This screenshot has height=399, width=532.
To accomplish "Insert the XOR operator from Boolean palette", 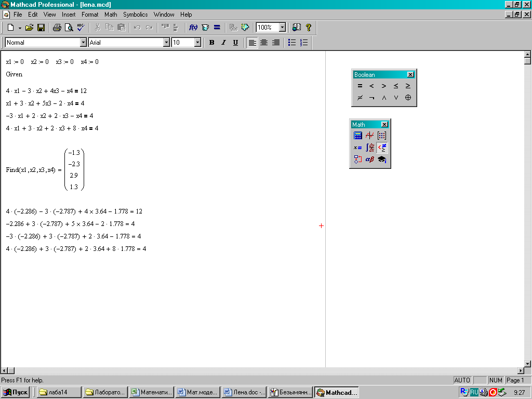I will 408,98.
